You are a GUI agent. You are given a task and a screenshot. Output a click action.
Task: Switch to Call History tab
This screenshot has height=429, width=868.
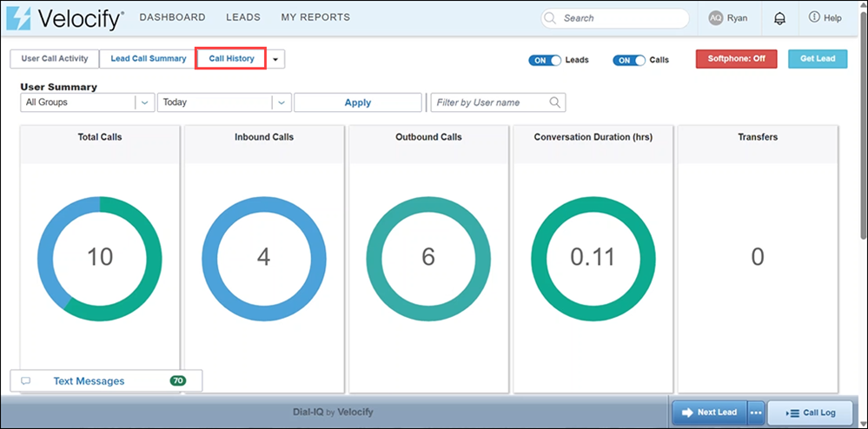(x=231, y=59)
